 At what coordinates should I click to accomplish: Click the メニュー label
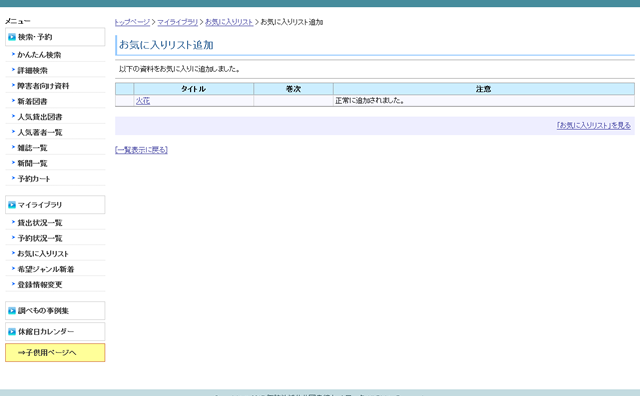point(18,21)
